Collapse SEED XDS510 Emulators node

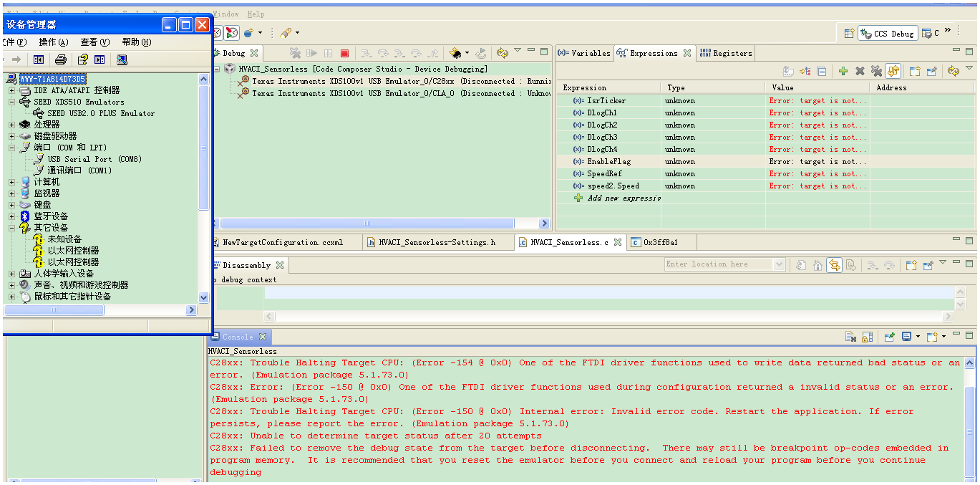click(11, 102)
